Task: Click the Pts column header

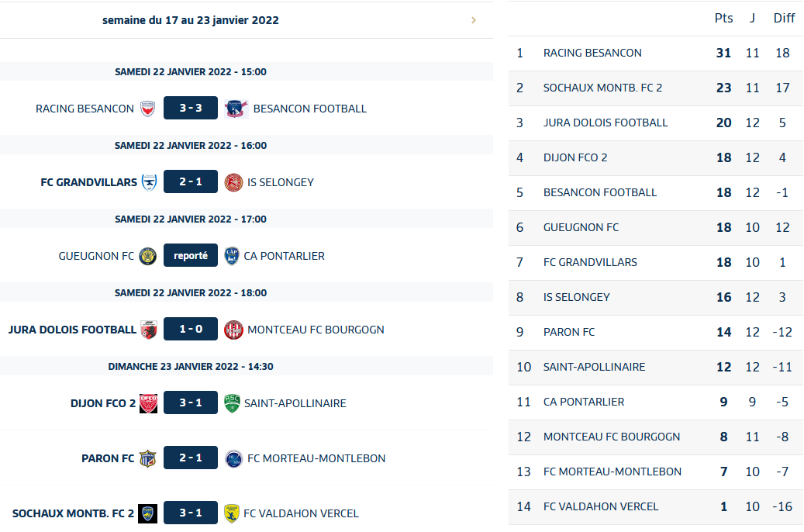Action: (x=723, y=19)
